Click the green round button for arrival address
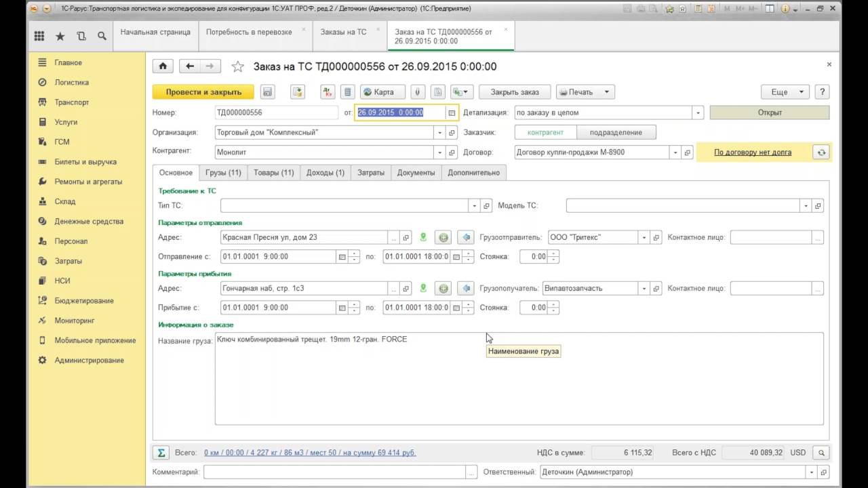This screenshot has height=488, width=868. click(443, 288)
